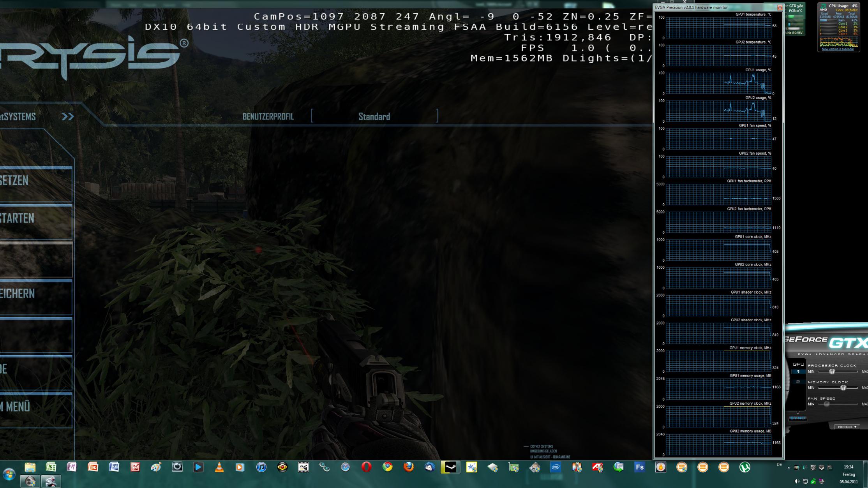
Task: Open the Intel utility taskbar icon
Action: coord(556,467)
